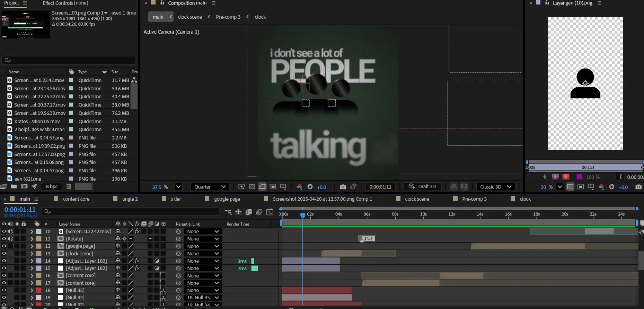Click the 8 bpc color depth button
This screenshot has width=644, height=309.
[x=52, y=187]
